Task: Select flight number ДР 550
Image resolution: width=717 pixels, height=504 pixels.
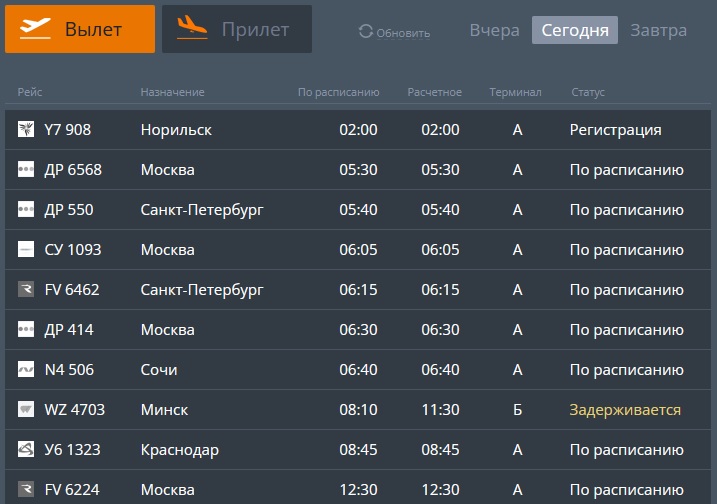Action: point(69,209)
